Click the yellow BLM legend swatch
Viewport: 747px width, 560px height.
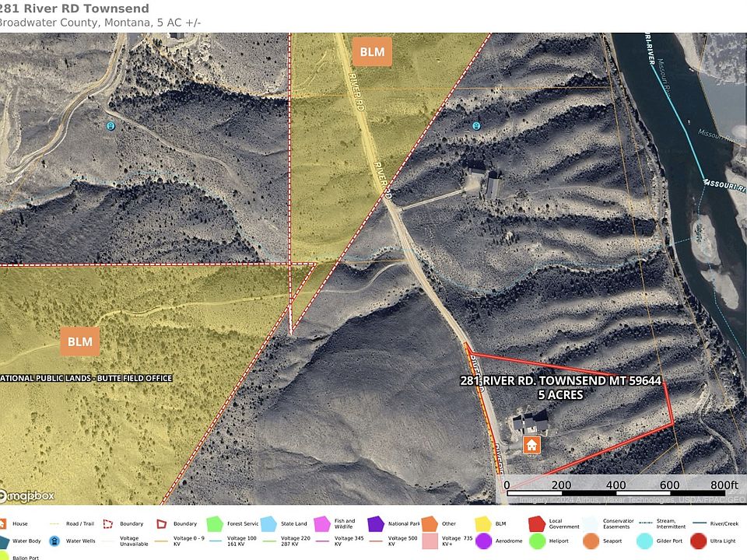(483, 524)
